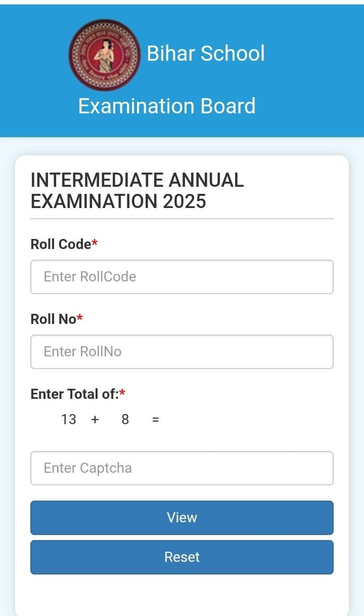Image resolution: width=364 pixels, height=616 pixels.
Task: Click the red asterisk beside Roll Code
Action: tap(95, 242)
